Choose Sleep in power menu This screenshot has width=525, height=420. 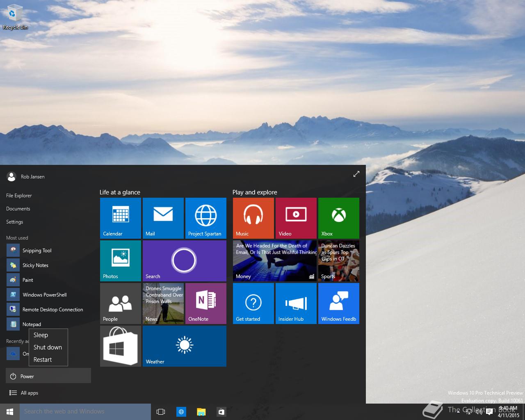coord(48,335)
